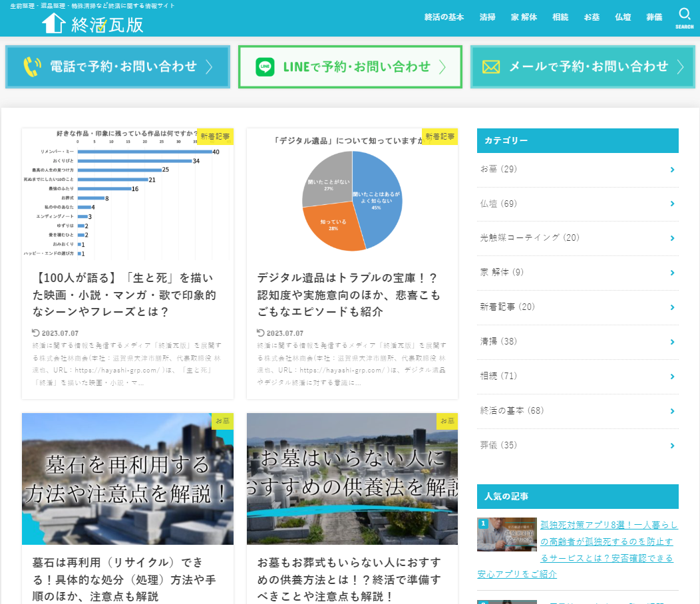Open the お墓はいらない人に article image
This screenshot has height=604, width=700.
pyautogui.click(x=352, y=478)
